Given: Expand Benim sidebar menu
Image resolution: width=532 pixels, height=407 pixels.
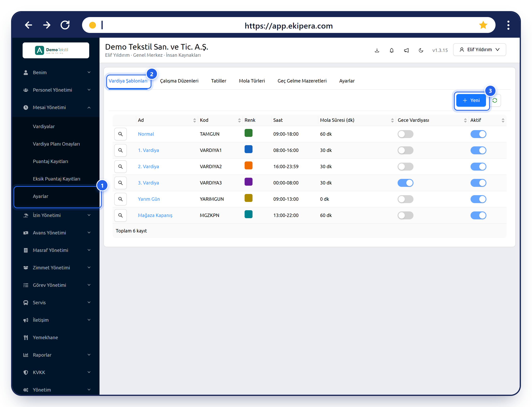Looking at the screenshot, I should coord(56,72).
